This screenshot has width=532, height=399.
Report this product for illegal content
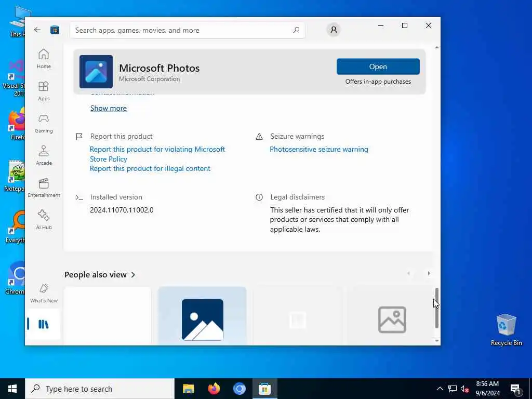pos(150,169)
